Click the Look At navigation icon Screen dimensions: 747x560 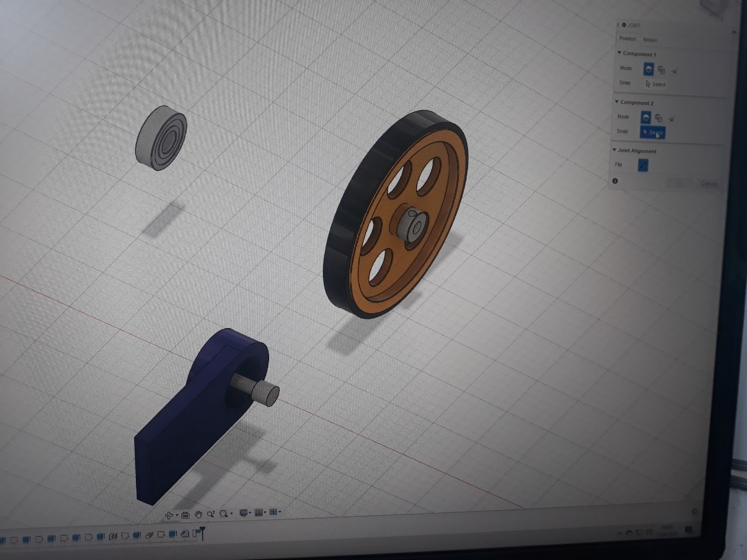[186, 515]
